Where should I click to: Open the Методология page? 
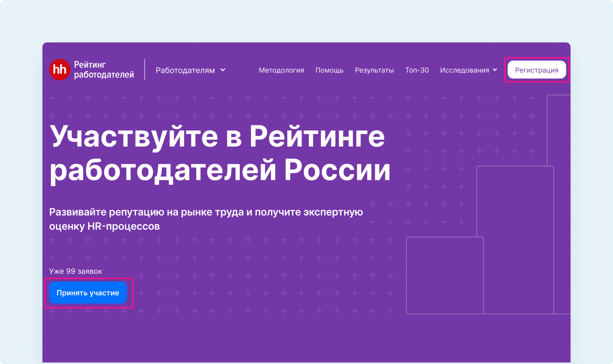point(281,70)
